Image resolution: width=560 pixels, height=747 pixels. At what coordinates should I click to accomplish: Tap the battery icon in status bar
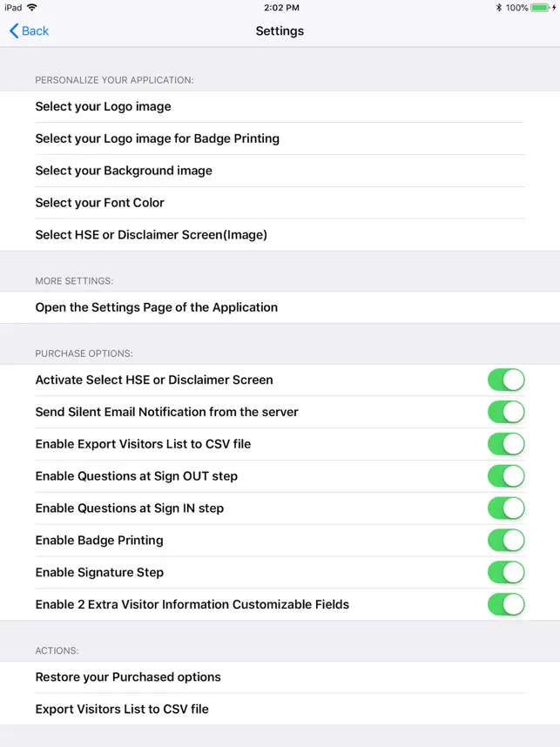click(x=540, y=8)
